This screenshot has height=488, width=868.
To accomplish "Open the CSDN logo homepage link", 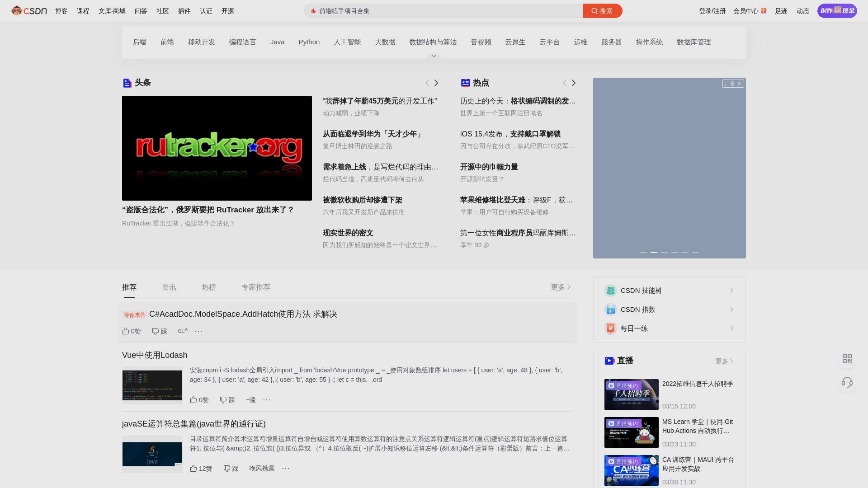I will [x=29, y=11].
